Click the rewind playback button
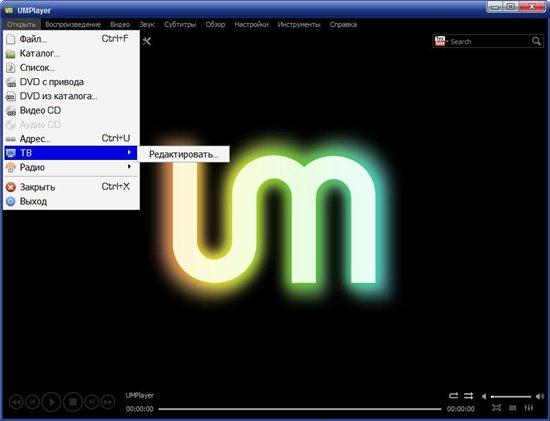The width and height of the screenshot is (550, 421). (16, 401)
